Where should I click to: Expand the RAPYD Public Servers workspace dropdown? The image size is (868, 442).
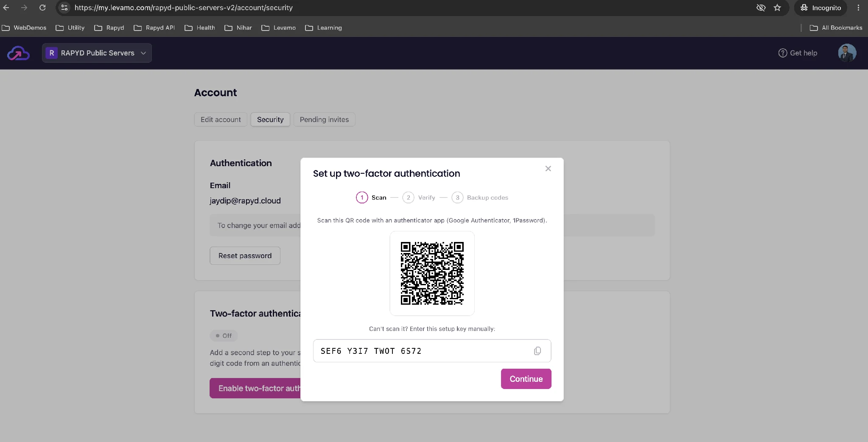click(x=97, y=53)
